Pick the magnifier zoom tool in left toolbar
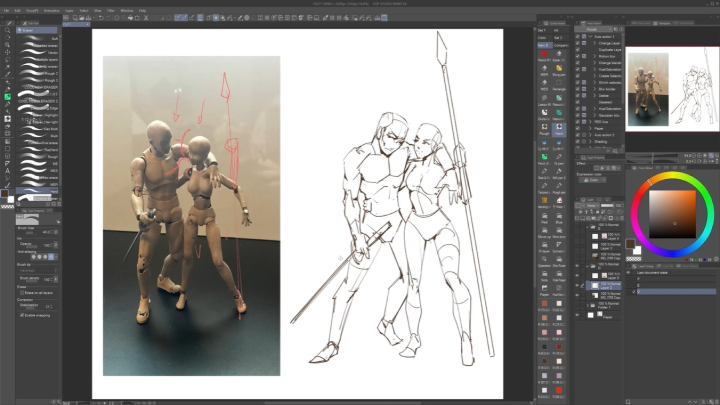This screenshot has height=405, width=720. tap(7, 30)
